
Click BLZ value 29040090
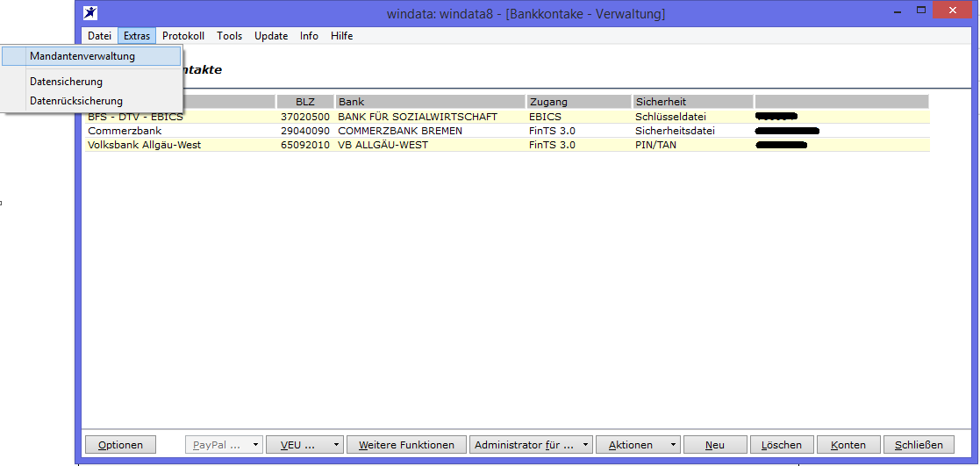pyautogui.click(x=305, y=131)
